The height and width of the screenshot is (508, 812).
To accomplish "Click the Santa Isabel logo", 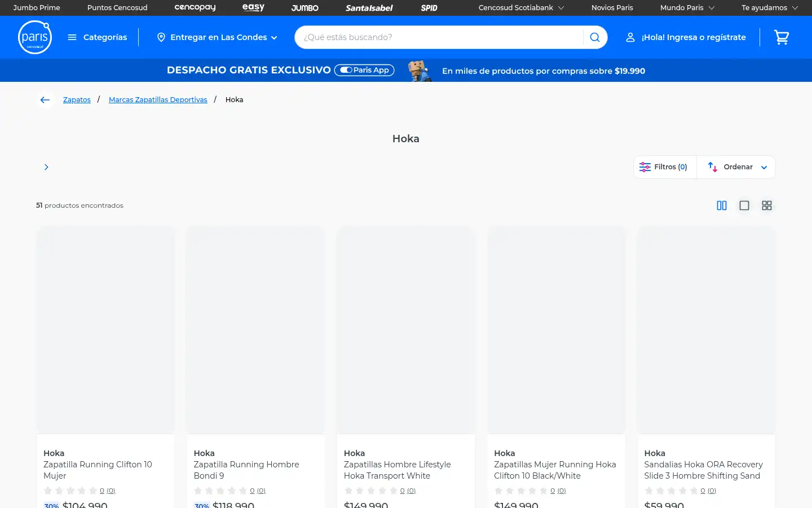I will coord(369,8).
